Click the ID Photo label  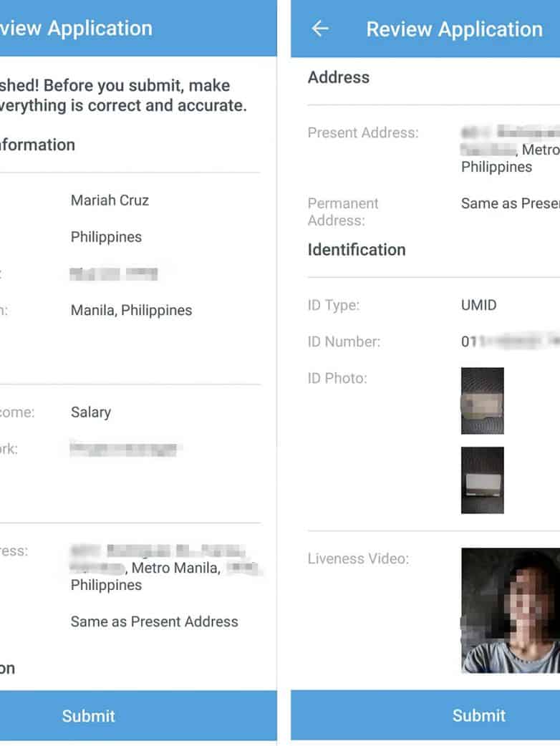pos(337,378)
